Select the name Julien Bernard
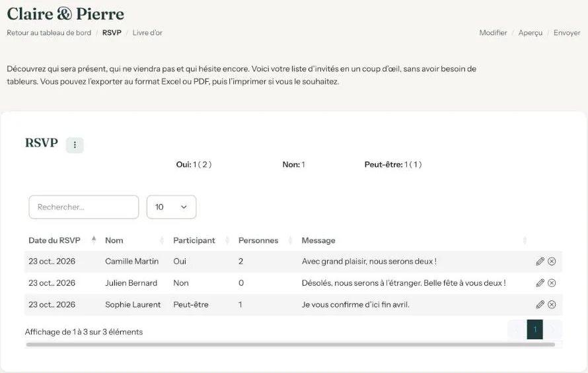The image size is (588, 373). point(131,283)
